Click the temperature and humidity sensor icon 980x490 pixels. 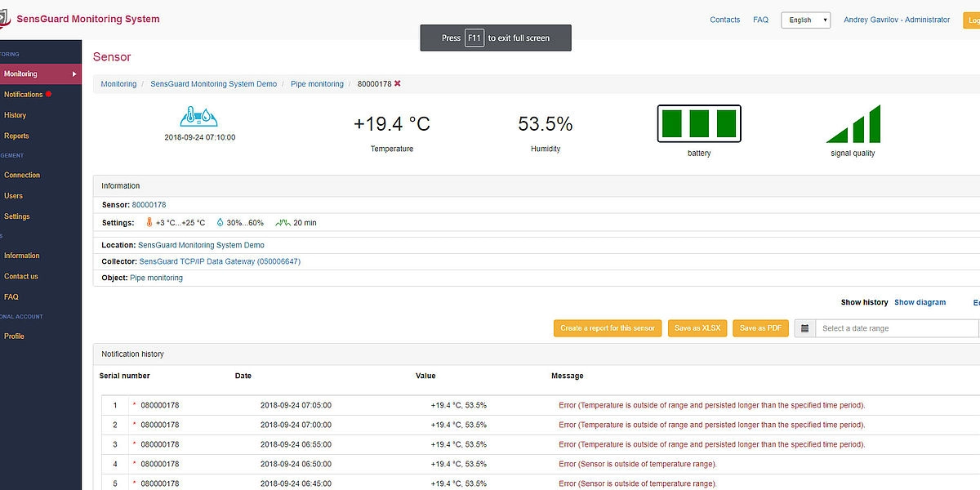pyautogui.click(x=199, y=116)
